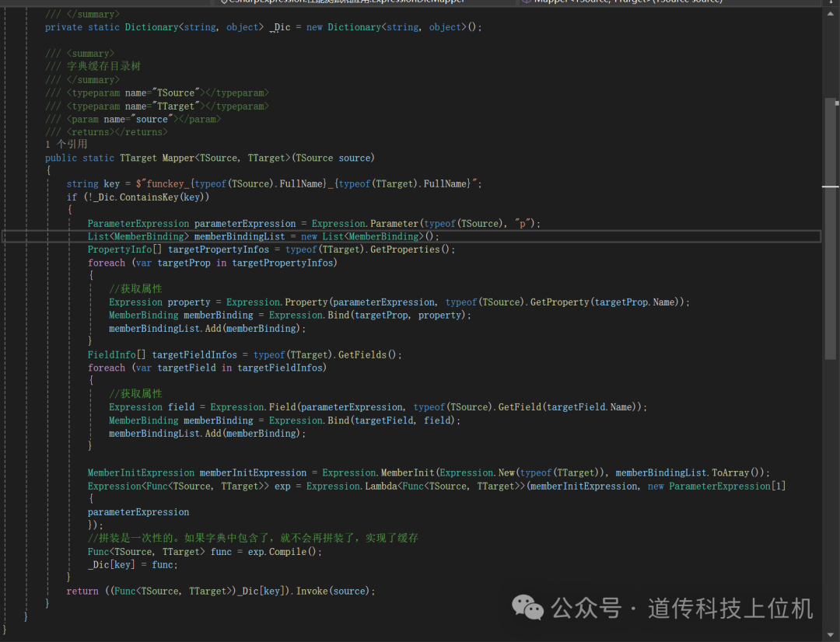Click 'PropertyInfo[] targetPropertyInfos' declaration
The image size is (840, 642).
[271, 249]
